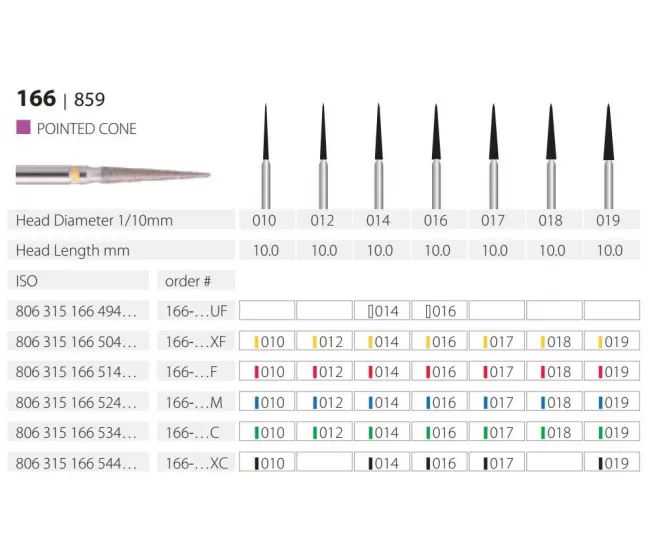
Task: Select the blue 010 cell in M row
Action: tap(267, 402)
